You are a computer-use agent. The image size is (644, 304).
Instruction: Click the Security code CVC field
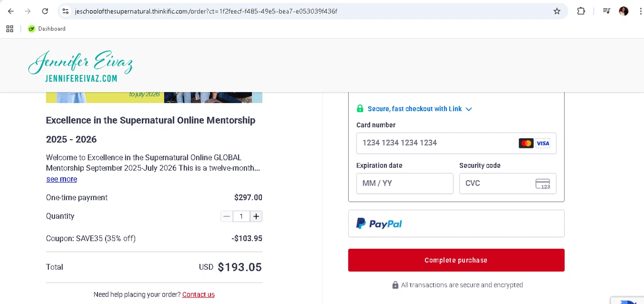coord(498,184)
